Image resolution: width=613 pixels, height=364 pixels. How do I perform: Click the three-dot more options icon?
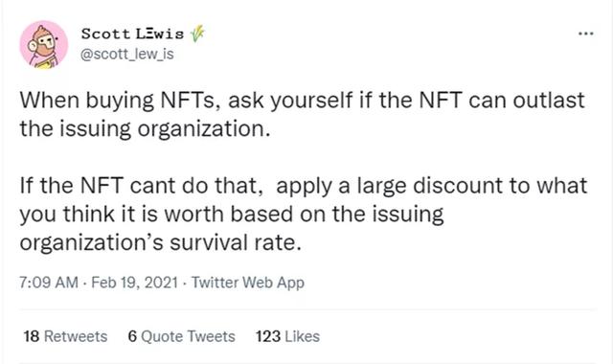coord(585,34)
